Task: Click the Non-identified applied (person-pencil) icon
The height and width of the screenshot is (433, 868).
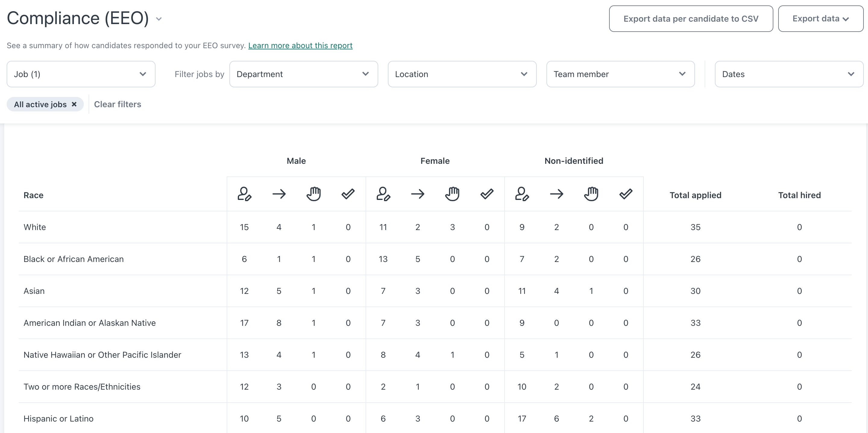Action: pos(522,194)
